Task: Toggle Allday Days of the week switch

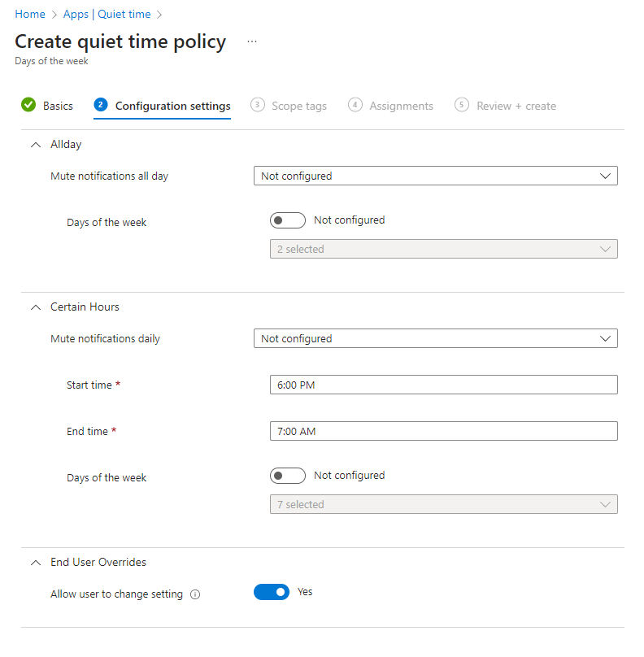Action: pos(288,220)
